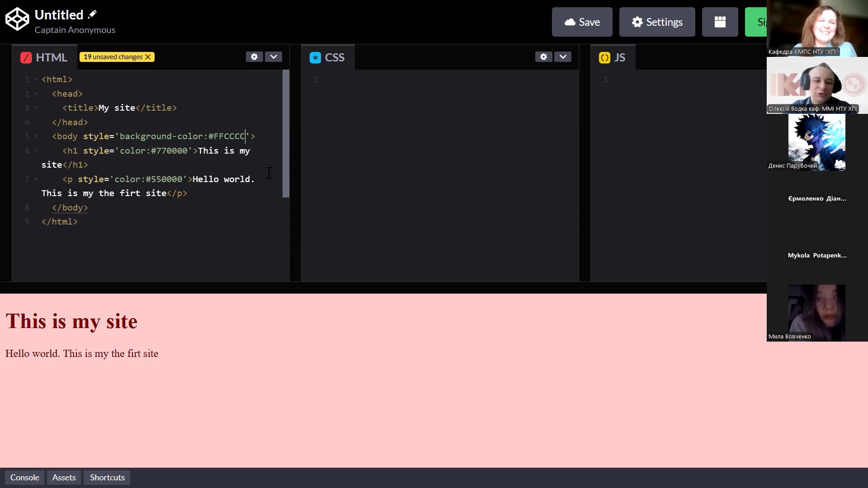868x488 pixels.
Task: Dismiss the 19 unsaved changes badge
Action: [x=148, y=57]
